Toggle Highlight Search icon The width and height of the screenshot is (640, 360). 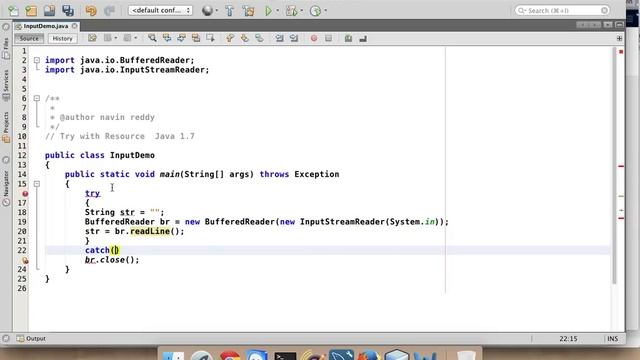pyautogui.click(x=196, y=38)
